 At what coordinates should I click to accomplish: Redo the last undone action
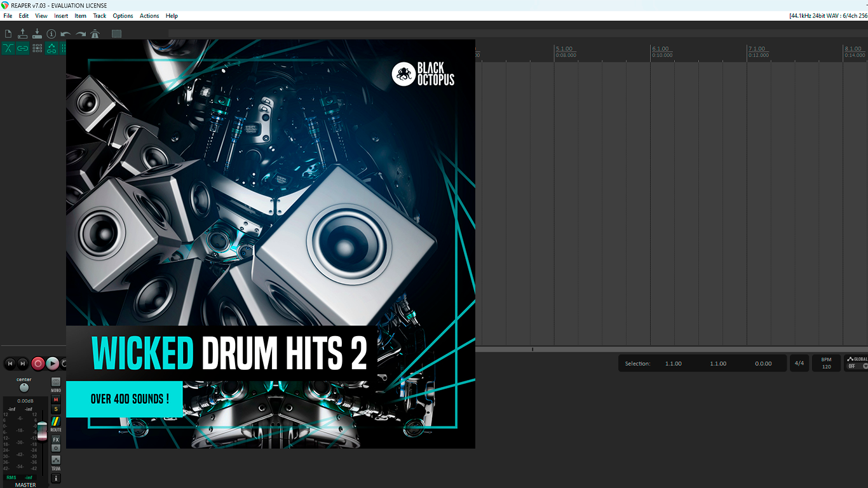(81, 34)
